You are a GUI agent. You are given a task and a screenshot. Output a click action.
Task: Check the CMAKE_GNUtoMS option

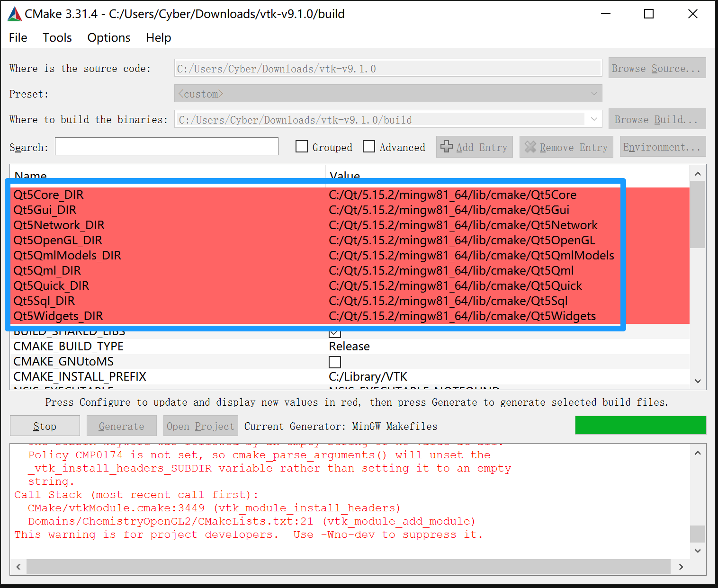(x=335, y=362)
